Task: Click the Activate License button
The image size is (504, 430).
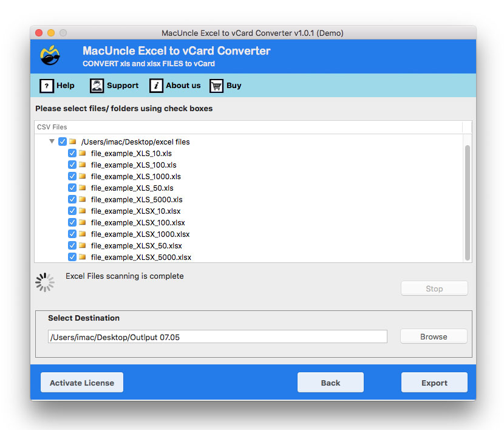Action: 81,382
